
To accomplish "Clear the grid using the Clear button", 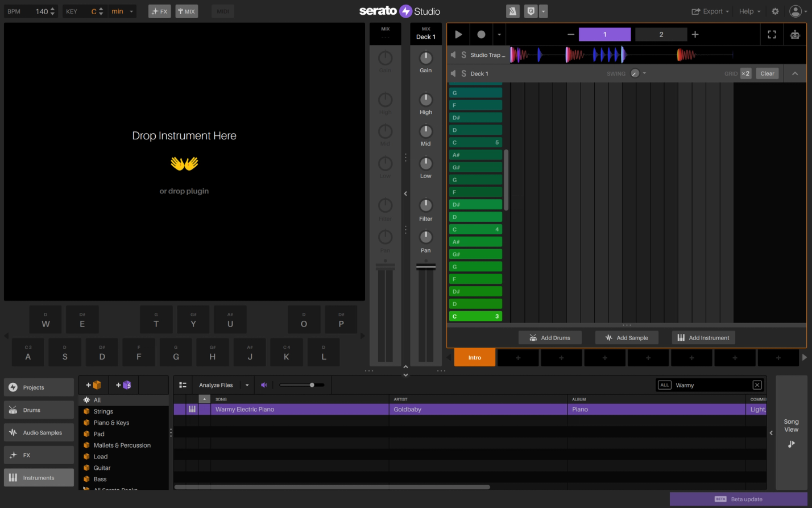I will pyautogui.click(x=767, y=73).
